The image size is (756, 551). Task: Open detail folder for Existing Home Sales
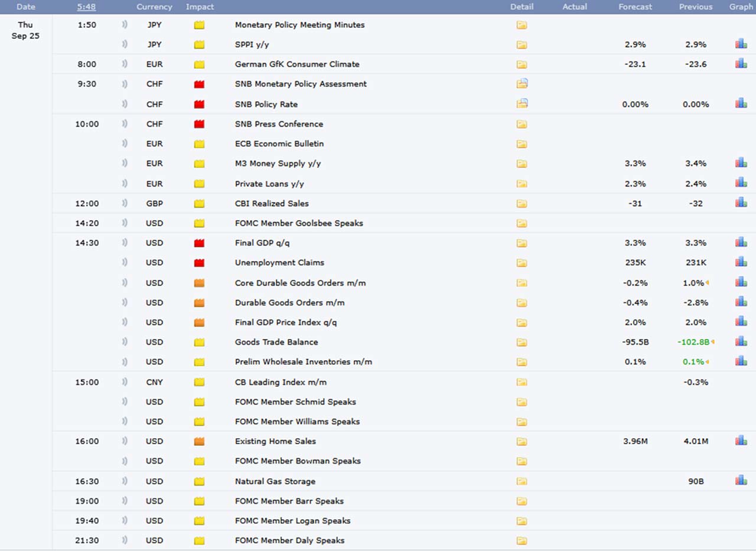[x=522, y=441]
